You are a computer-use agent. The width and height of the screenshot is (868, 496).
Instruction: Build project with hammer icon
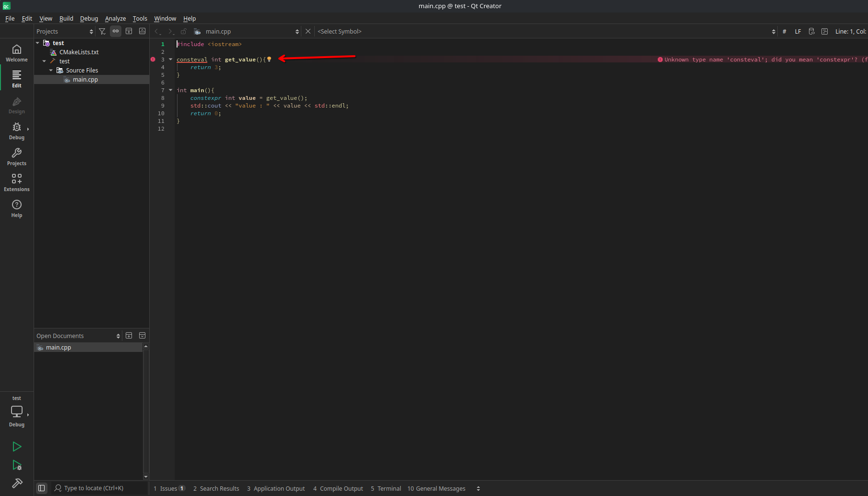pos(17,483)
